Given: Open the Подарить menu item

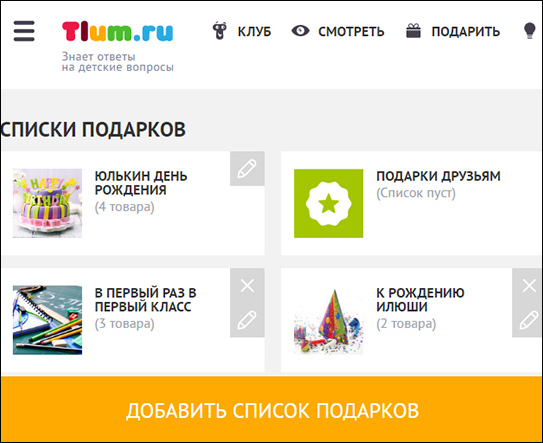Looking at the screenshot, I should (466, 32).
